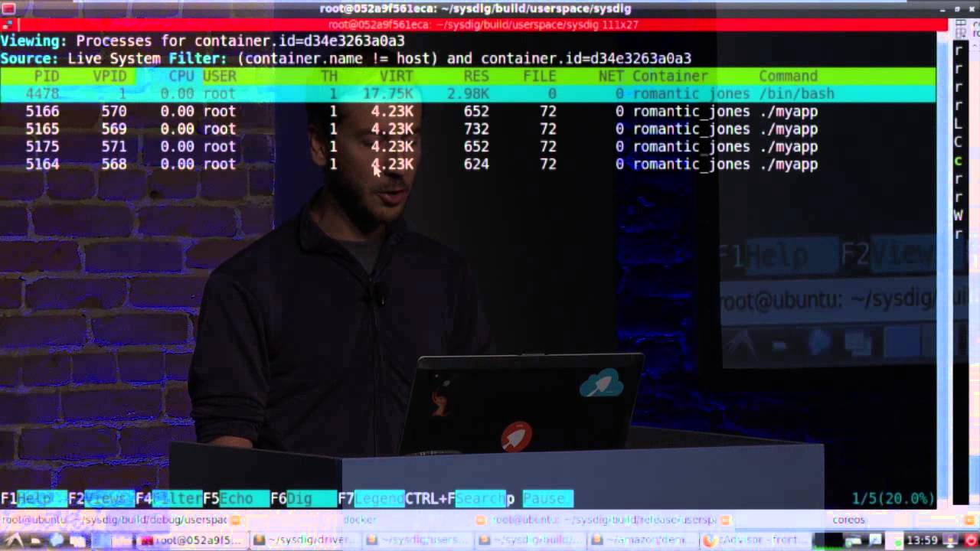Screen dimensions: 980x551
Task: Open root@052a9f5 window in the taskbar
Action: click(x=193, y=540)
